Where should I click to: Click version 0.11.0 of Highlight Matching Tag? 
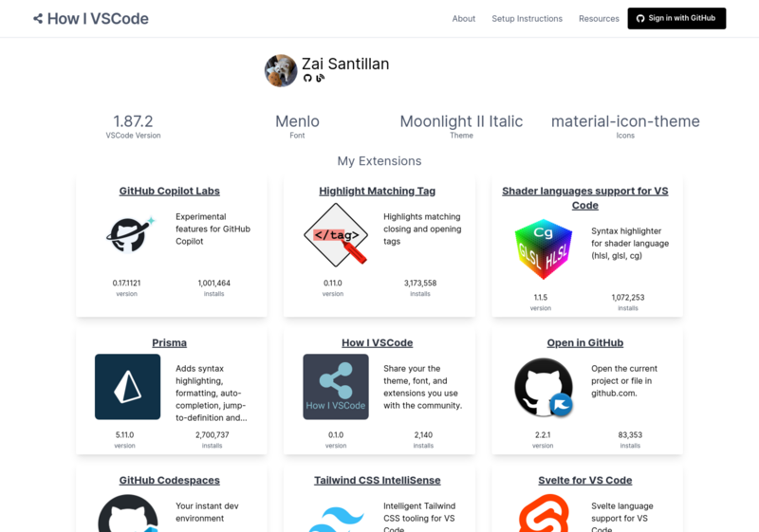(x=333, y=283)
